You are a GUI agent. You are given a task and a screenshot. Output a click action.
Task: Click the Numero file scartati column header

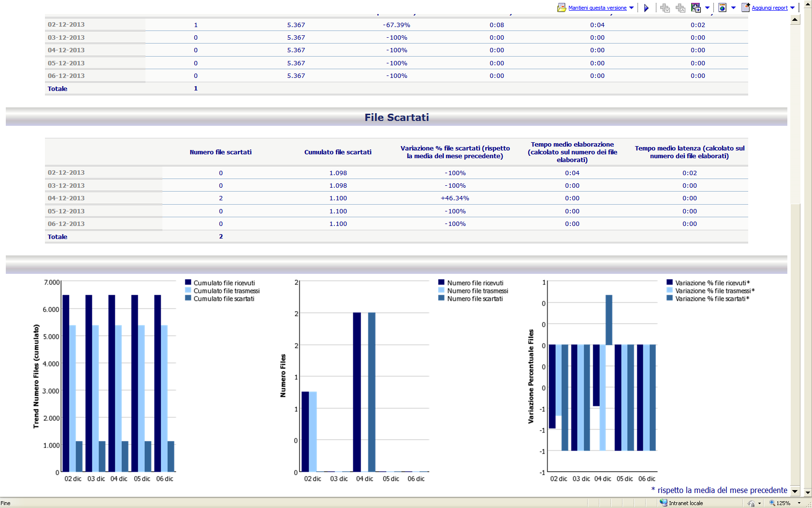[x=220, y=152]
